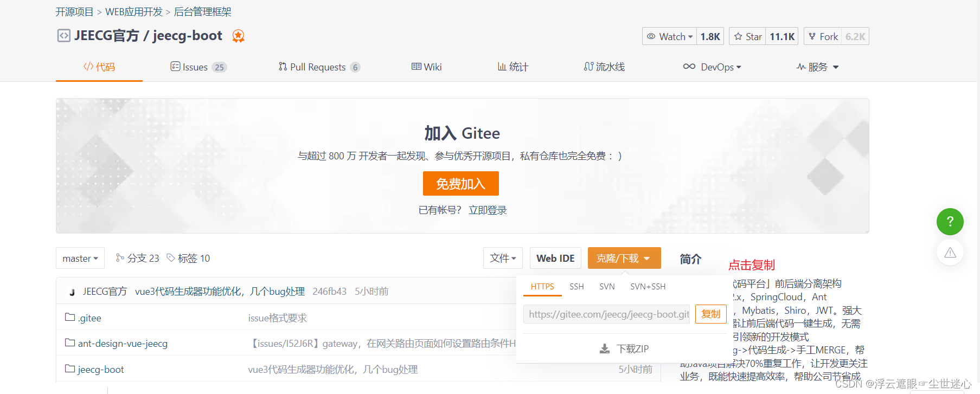
Task: Click the eye icon in Watch button
Action: coord(651,36)
